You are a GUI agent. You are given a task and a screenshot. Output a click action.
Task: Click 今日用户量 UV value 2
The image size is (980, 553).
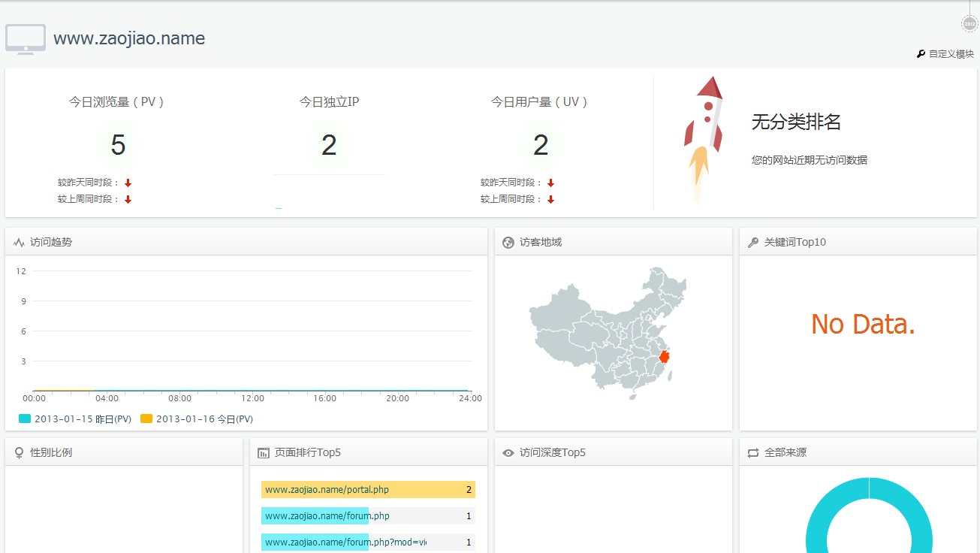541,145
